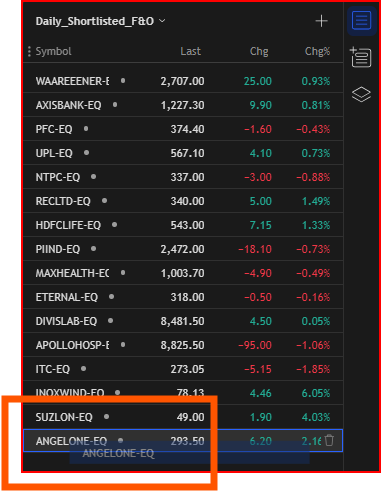Click the column settings dots beside Symbol

[29, 51]
